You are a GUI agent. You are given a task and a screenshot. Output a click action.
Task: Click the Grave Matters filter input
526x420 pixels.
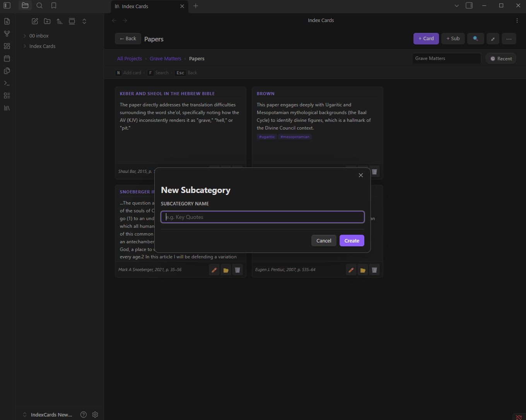point(446,58)
